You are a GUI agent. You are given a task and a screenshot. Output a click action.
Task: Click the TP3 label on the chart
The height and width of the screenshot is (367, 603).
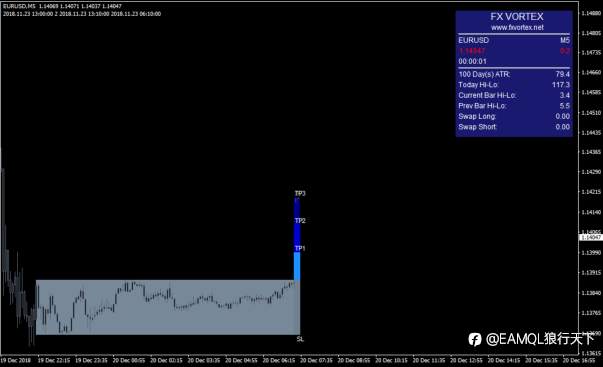tap(300, 193)
